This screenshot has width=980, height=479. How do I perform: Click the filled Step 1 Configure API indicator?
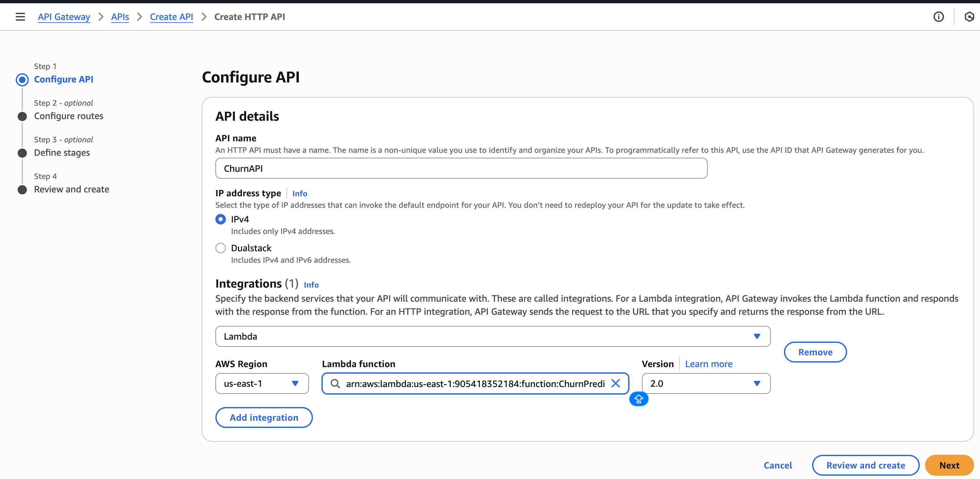22,80
